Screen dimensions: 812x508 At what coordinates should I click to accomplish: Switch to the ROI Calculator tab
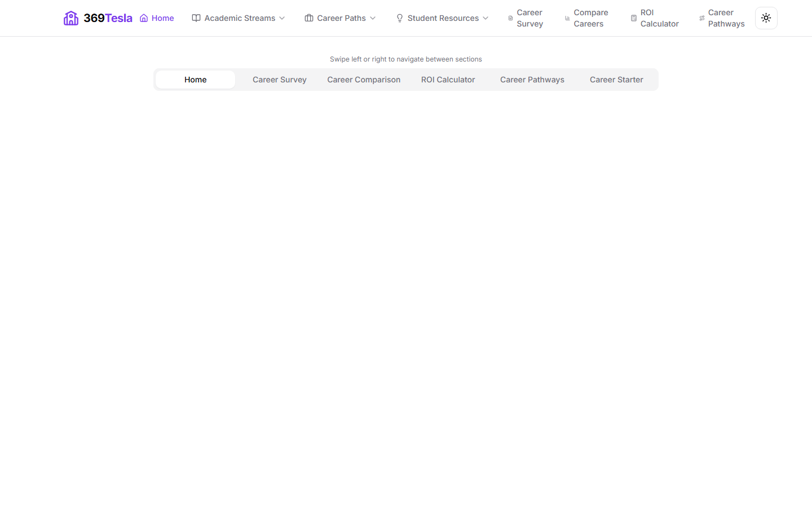click(448, 80)
